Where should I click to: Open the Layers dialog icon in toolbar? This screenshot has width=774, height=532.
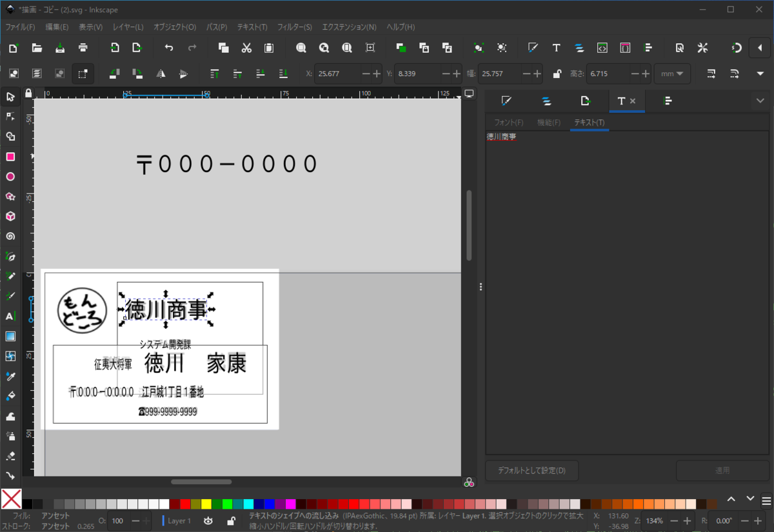579,48
